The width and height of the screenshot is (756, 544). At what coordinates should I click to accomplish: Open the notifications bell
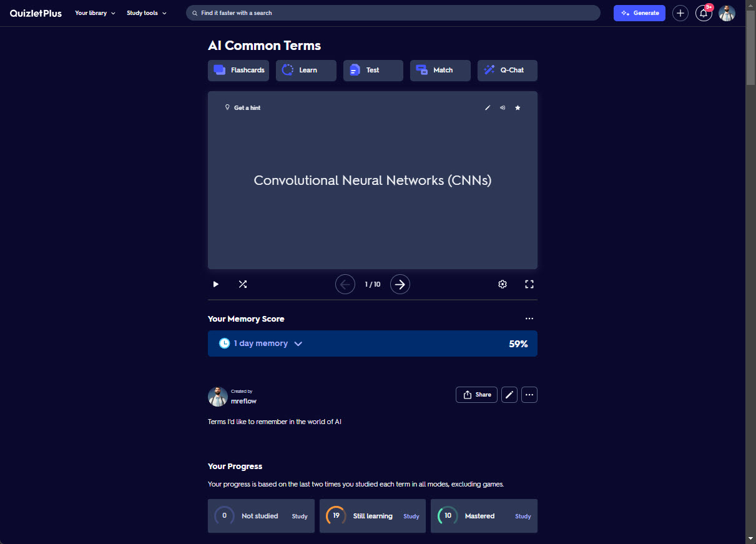click(x=704, y=13)
